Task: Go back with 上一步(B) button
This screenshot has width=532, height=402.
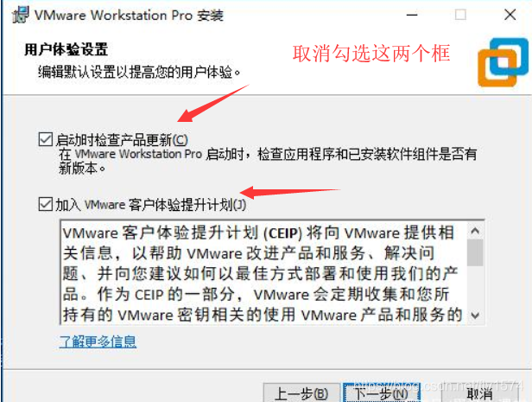Action: (x=301, y=394)
